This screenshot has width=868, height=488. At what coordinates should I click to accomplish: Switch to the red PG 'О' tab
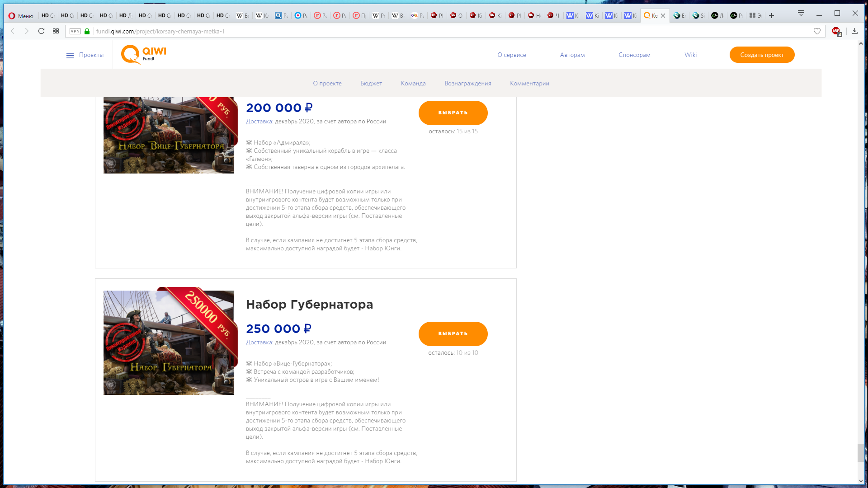click(x=456, y=15)
